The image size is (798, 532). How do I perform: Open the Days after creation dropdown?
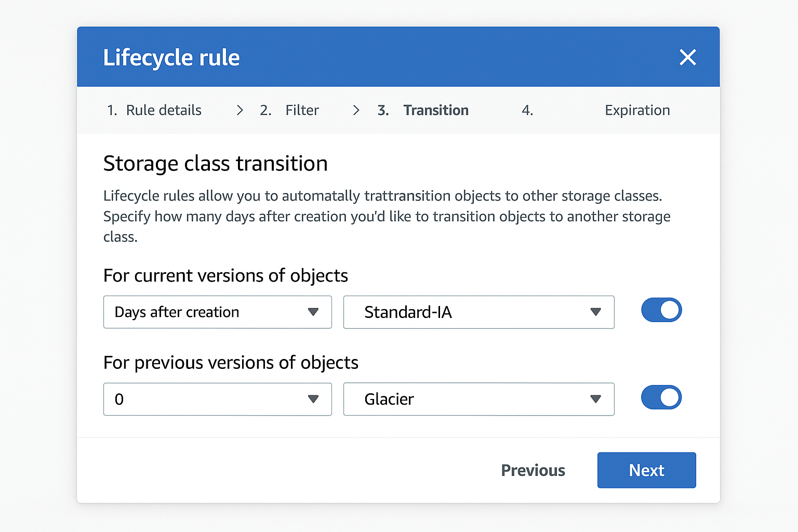(217, 312)
